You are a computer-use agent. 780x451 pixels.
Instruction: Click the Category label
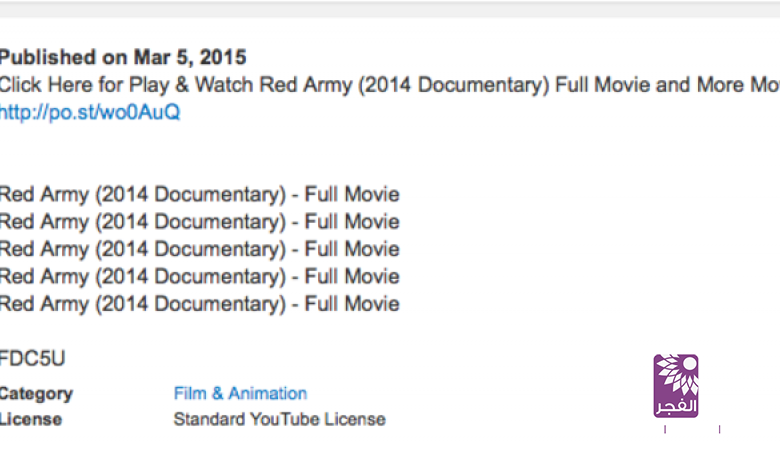(x=36, y=394)
